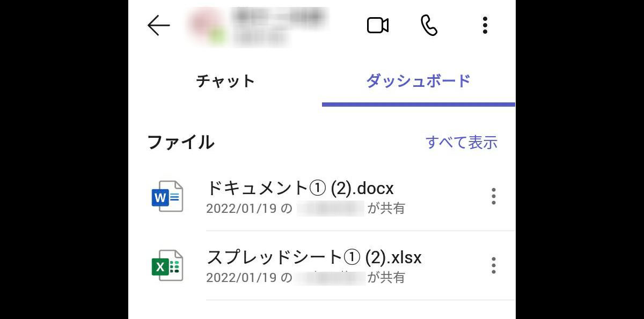
Task: Tap the ファイル section heading
Action: click(181, 142)
